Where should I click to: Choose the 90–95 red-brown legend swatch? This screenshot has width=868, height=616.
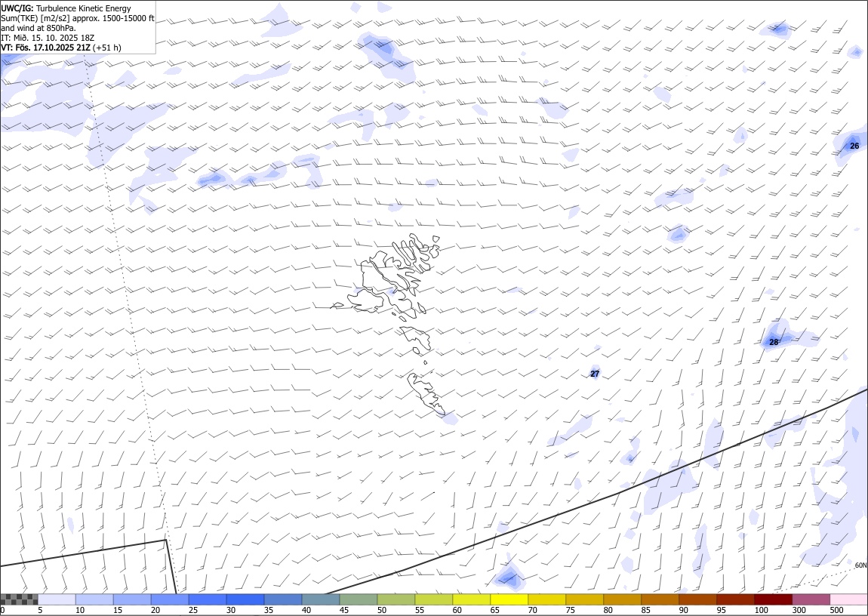pos(697,599)
